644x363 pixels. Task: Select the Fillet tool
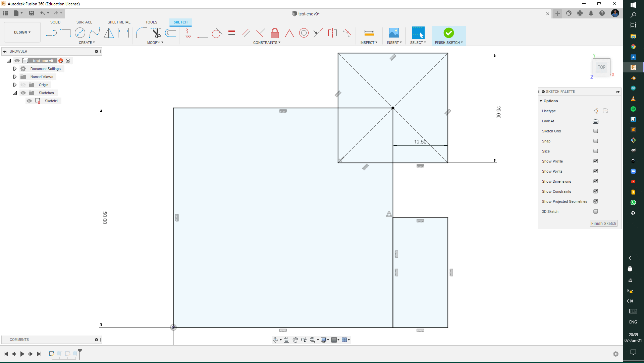click(141, 33)
